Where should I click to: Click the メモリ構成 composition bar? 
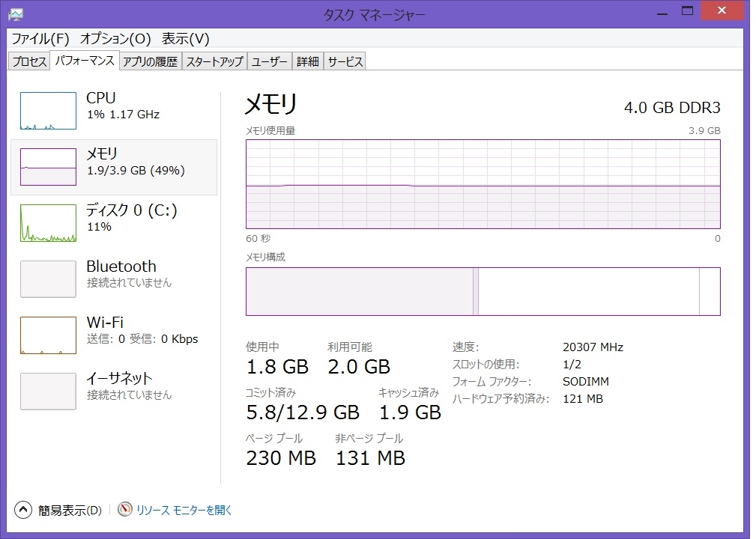click(483, 291)
